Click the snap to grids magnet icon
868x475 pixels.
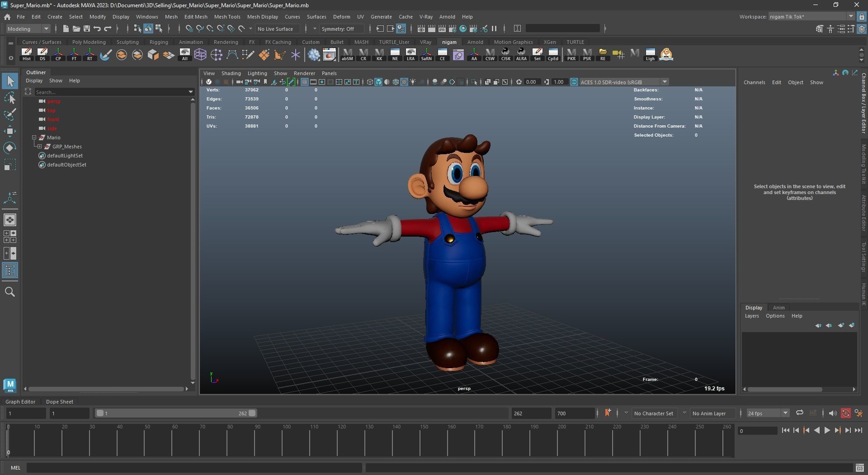189,28
